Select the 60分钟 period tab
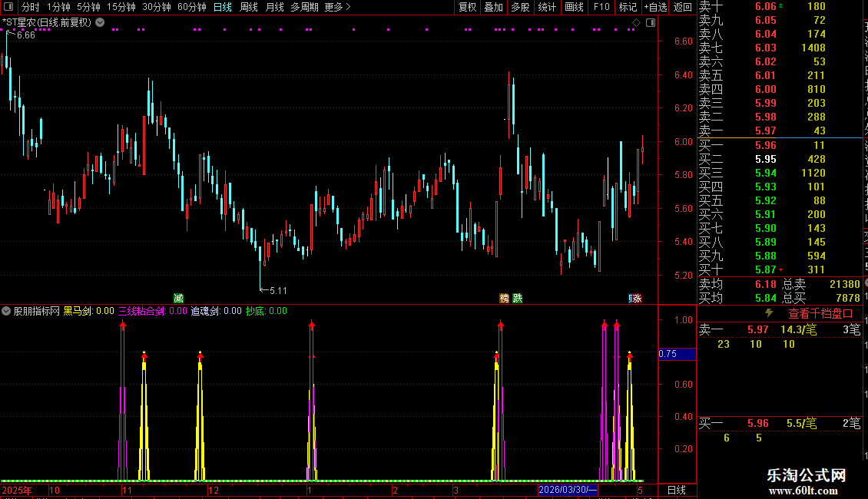This screenshot has width=868, height=499. 192,7
